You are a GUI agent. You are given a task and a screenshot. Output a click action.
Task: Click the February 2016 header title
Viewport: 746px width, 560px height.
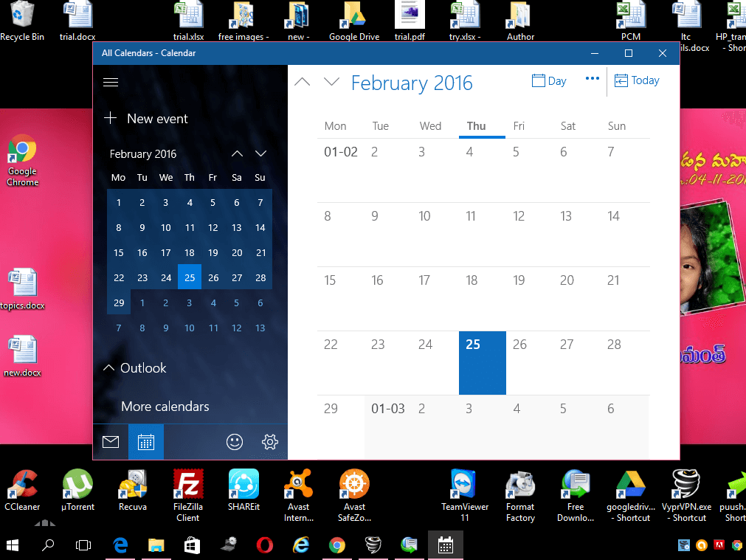pyautogui.click(x=412, y=83)
